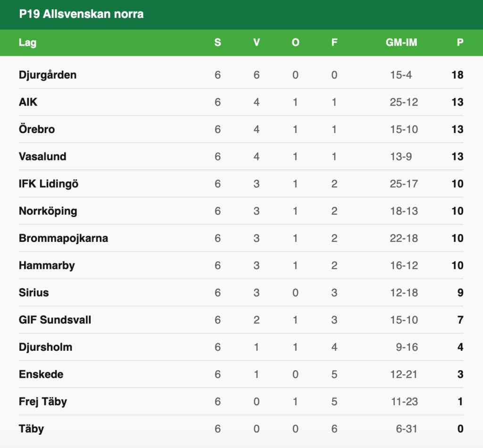Click GIF Sundsvall team name

coord(55,320)
